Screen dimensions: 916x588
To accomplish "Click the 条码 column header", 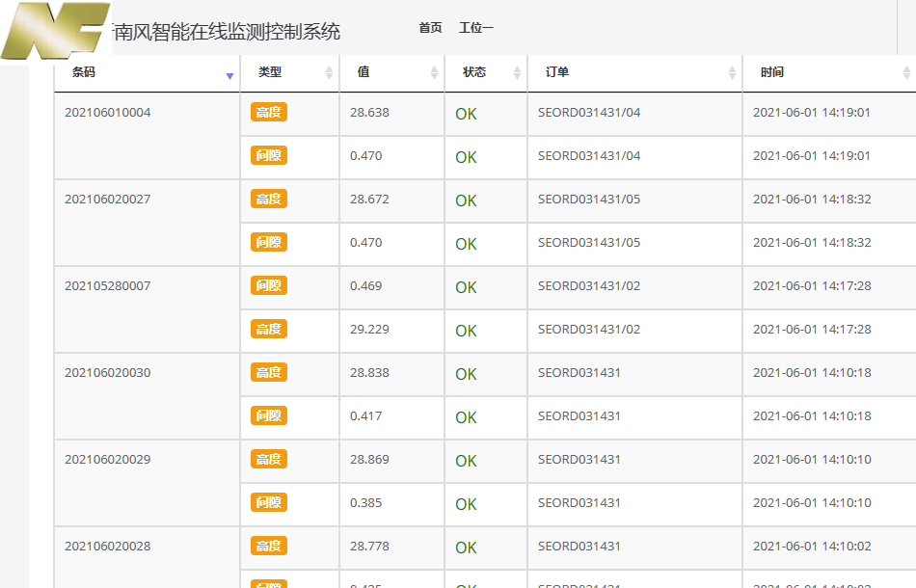I will 84,72.
